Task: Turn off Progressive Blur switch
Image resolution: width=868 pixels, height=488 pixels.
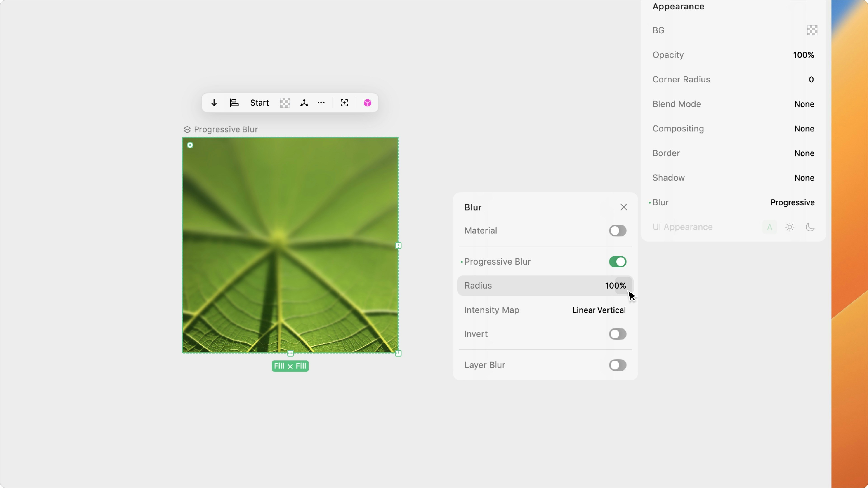Action: (617, 262)
